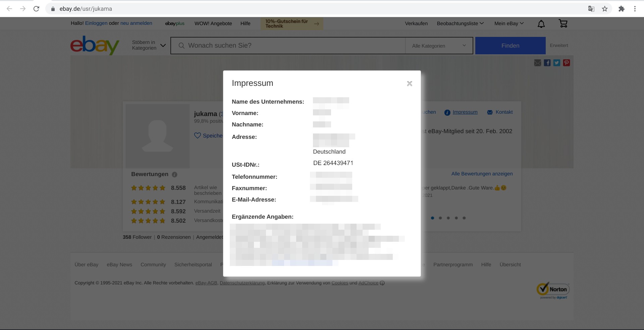Image resolution: width=644 pixels, height=330 pixels.
Task: Share profile on Twitter
Action: tap(557, 63)
